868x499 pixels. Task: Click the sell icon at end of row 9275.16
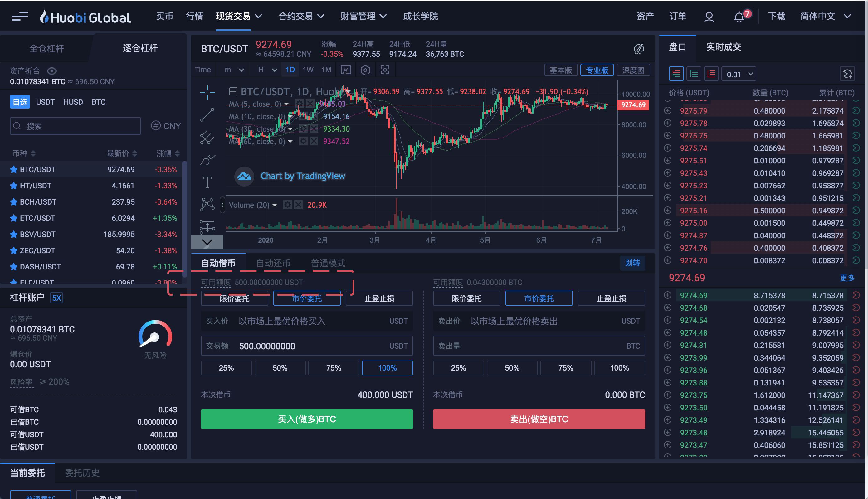856,211
